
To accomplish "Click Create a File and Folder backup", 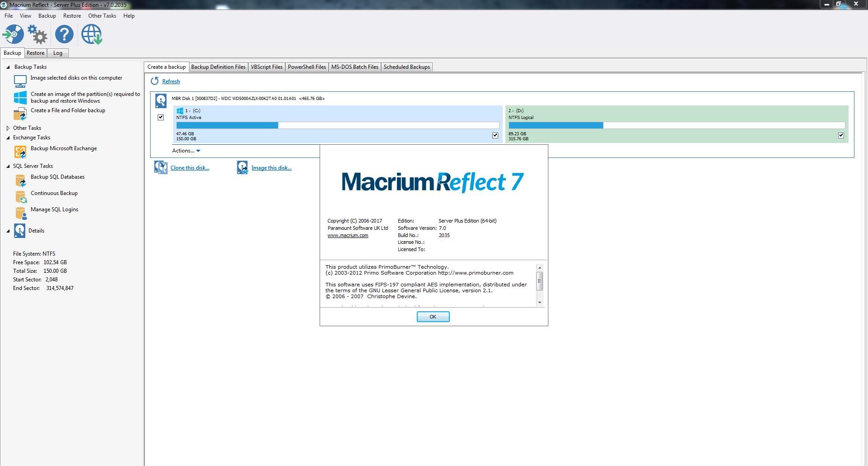I will (x=68, y=110).
